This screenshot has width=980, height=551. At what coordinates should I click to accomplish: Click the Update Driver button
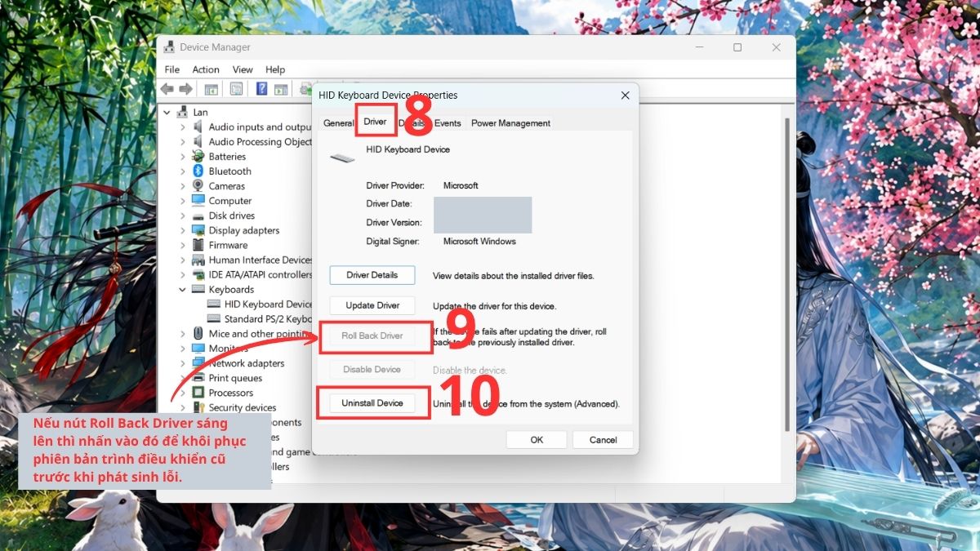click(372, 306)
